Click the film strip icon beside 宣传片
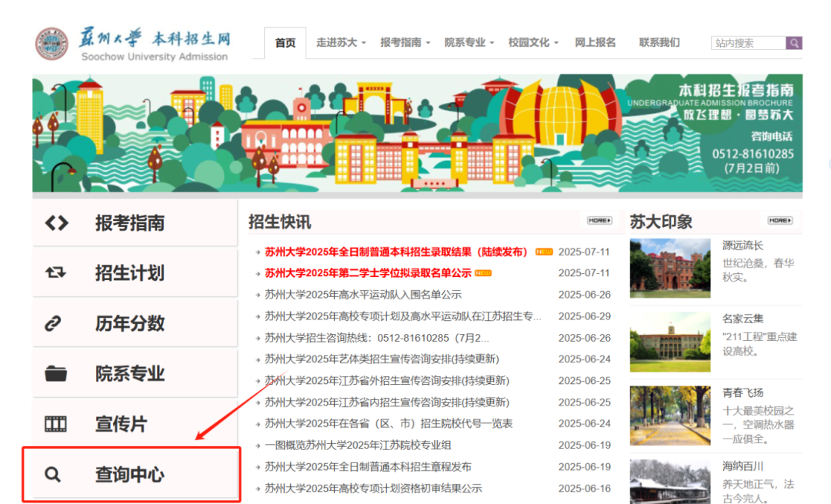Viewport: 831px width, 504px height. pyautogui.click(x=55, y=424)
